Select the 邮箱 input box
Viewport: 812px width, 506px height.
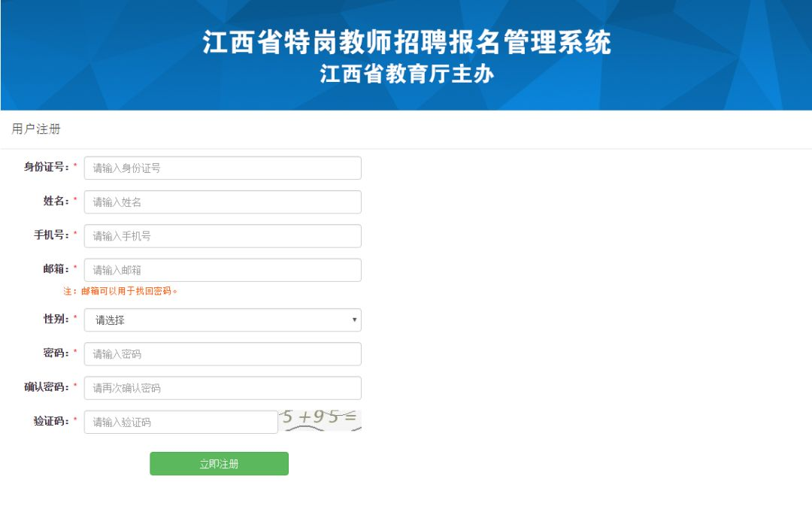pyautogui.click(x=222, y=270)
